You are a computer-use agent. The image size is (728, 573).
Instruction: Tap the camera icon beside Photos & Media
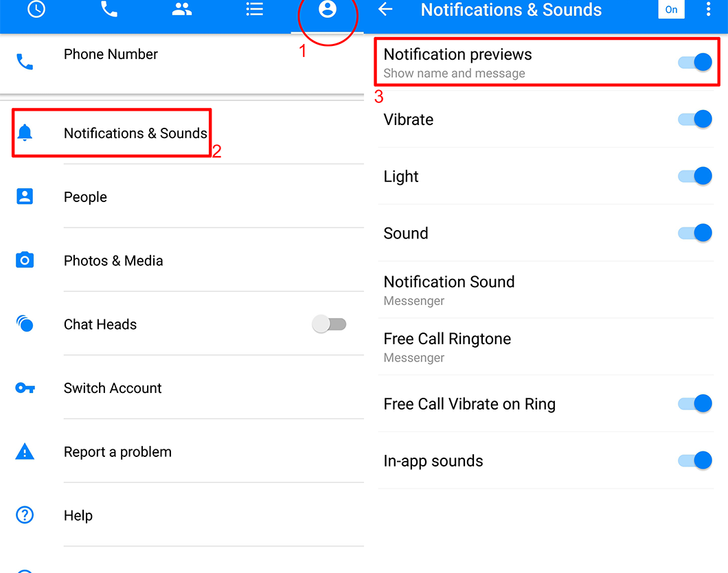pos(25,260)
